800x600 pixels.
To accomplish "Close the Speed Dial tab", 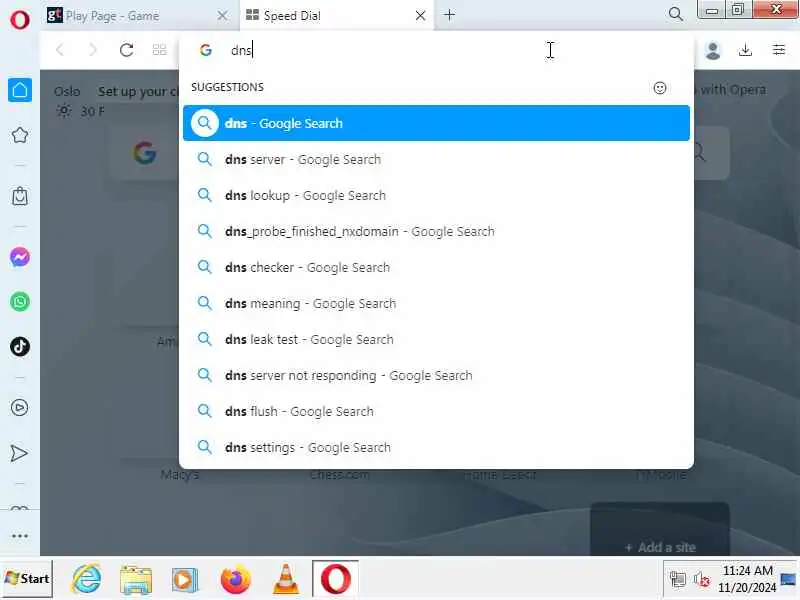I will [420, 15].
